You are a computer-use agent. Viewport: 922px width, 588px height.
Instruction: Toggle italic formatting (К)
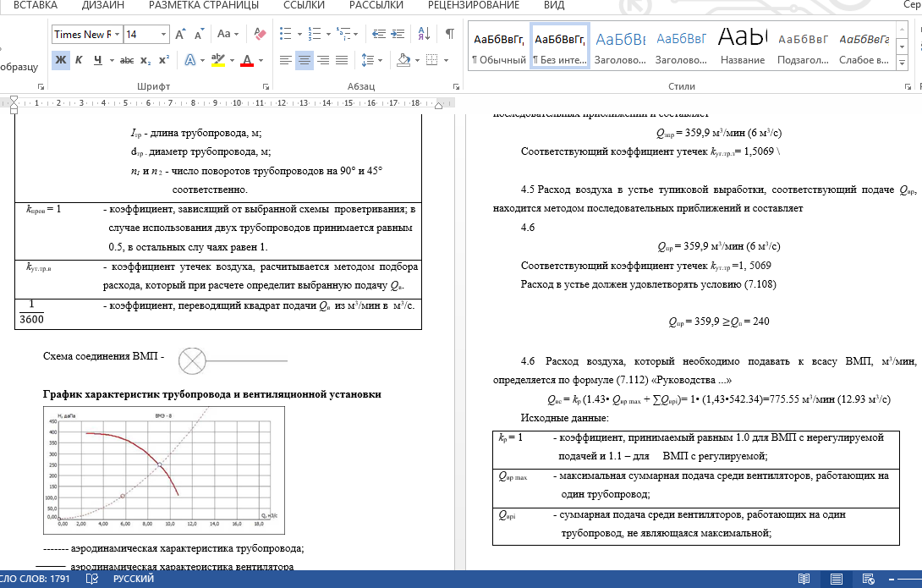click(79, 60)
